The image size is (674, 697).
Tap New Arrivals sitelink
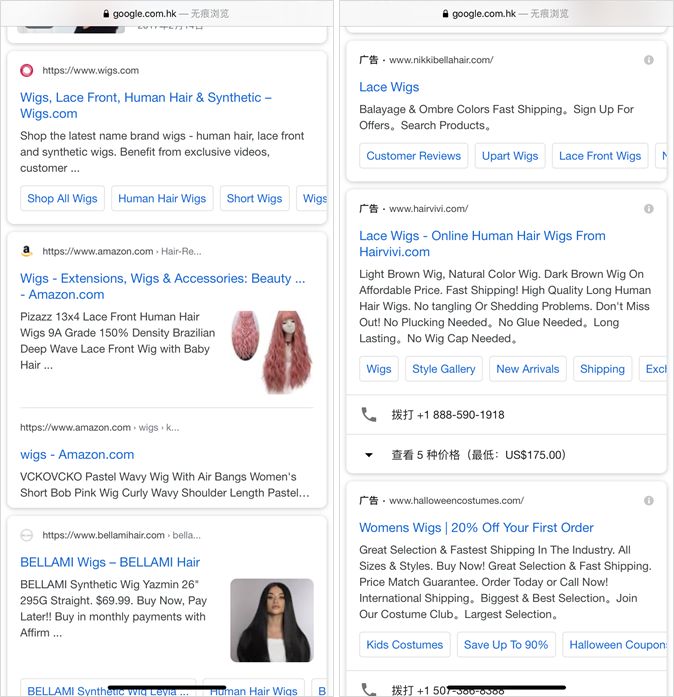click(x=528, y=369)
